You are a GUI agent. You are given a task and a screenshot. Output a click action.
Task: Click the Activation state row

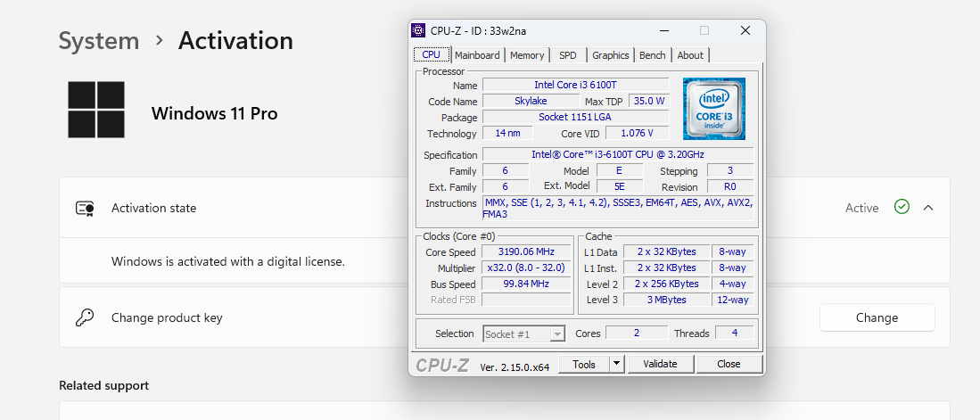tap(505, 208)
